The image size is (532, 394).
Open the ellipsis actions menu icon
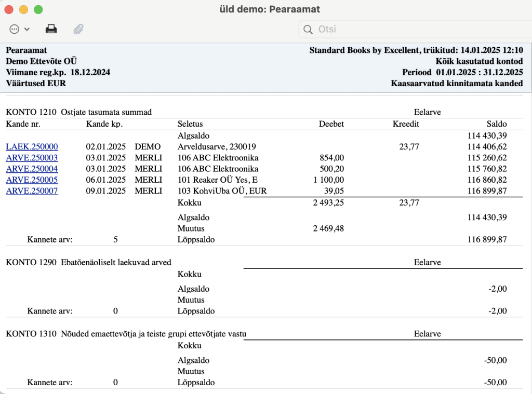pos(14,29)
